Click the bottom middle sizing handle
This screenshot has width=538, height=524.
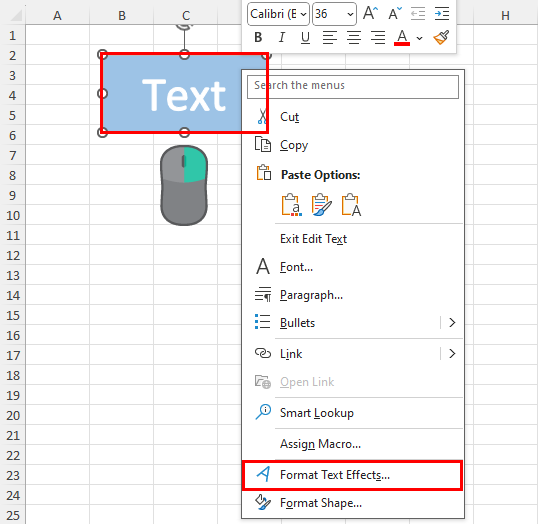184,132
